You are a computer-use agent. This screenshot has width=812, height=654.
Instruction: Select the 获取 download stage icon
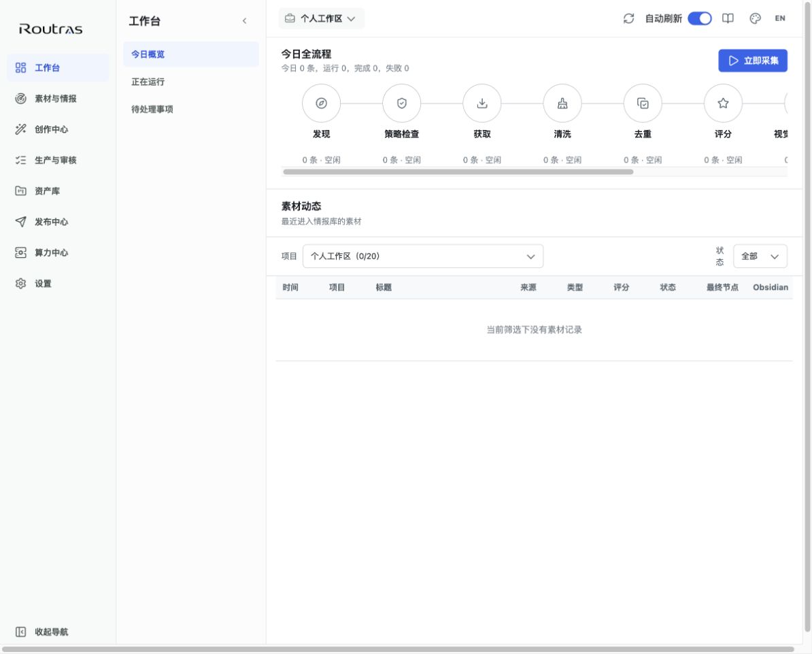point(481,103)
